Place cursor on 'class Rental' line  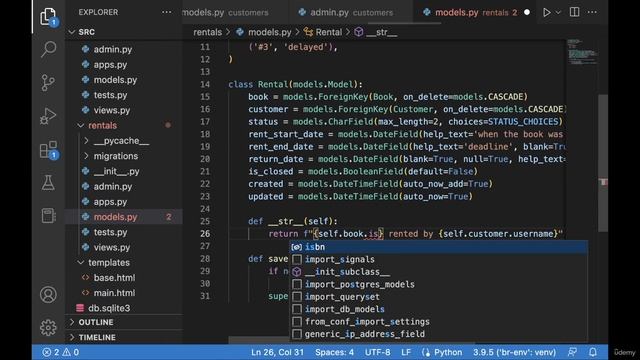[296, 84]
